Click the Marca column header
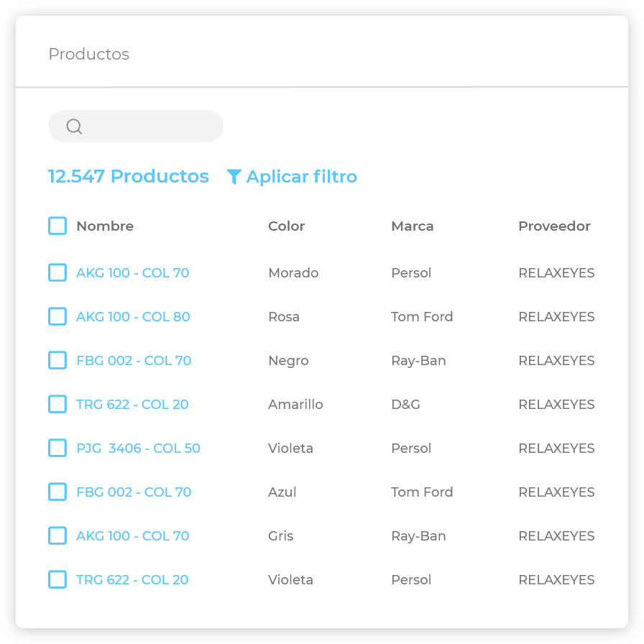Image resolution: width=644 pixels, height=644 pixels. click(x=412, y=226)
